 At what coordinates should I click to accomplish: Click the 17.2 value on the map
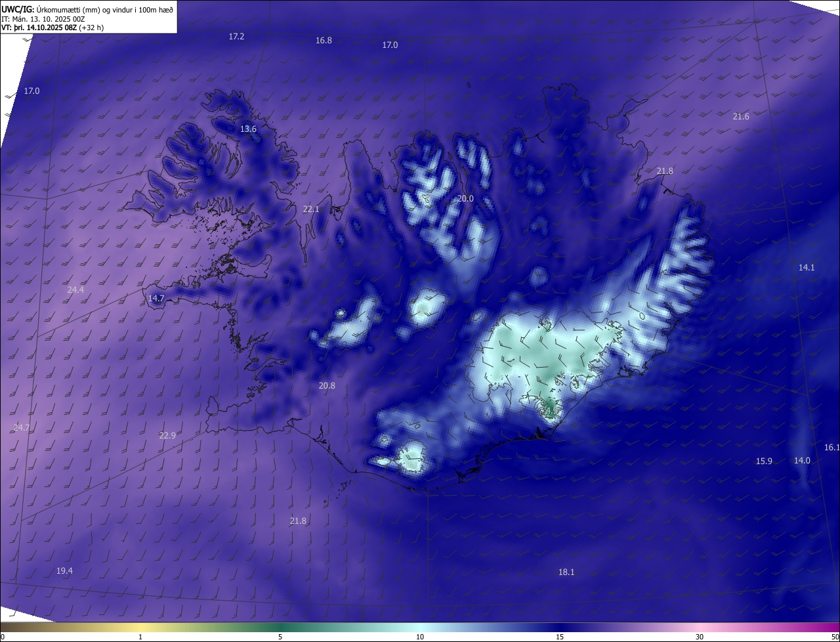[x=236, y=37]
